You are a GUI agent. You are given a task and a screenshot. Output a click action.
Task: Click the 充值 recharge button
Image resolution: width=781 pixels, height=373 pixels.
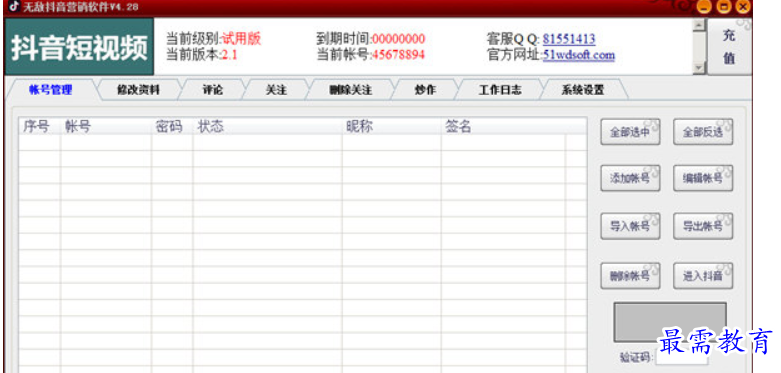click(x=729, y=47)
